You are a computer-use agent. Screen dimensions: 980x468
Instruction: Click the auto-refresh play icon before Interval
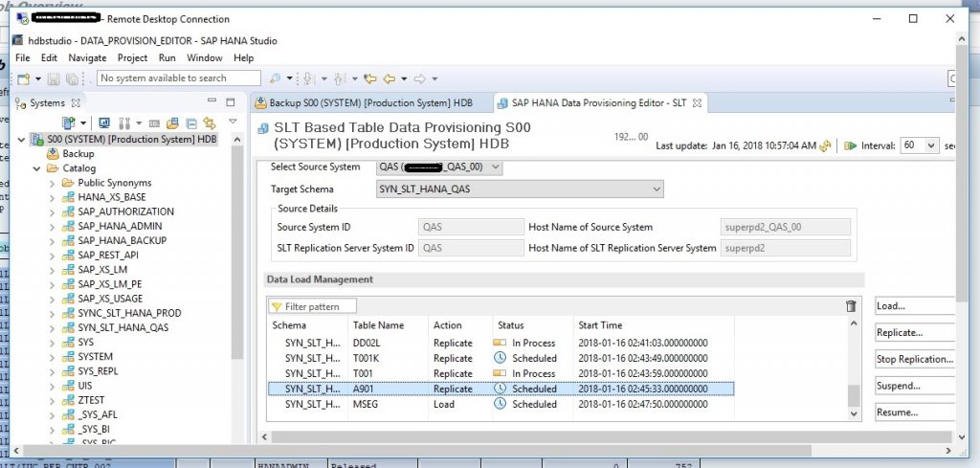pos(850,145)
